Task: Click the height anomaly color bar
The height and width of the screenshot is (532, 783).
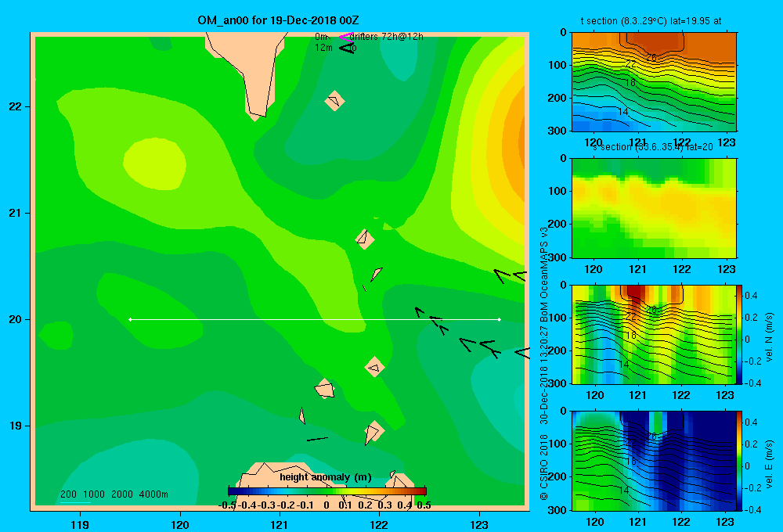Action: tap(327, 491)
